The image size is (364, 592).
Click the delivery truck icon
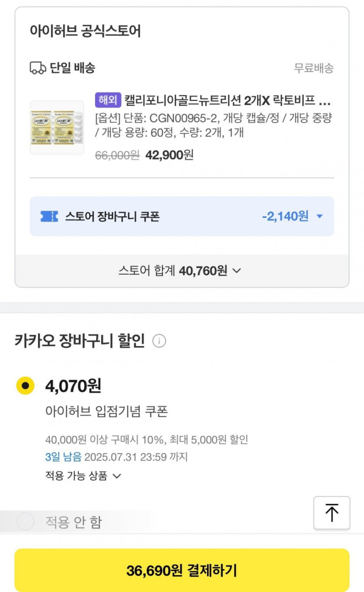(x=38, y=68)
